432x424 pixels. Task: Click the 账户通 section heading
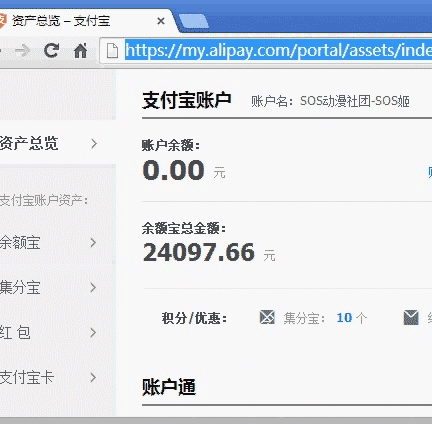point(169,387)
